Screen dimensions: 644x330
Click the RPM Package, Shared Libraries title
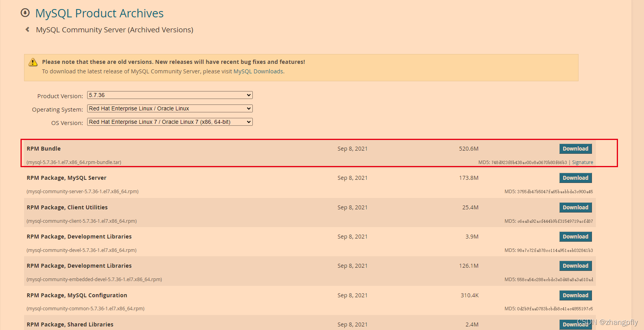(70, 324)
